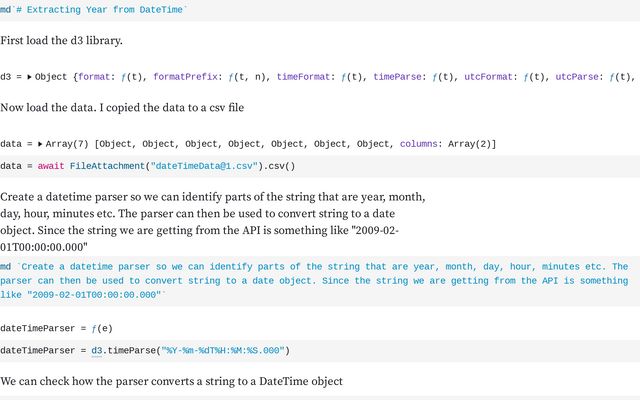Click the 'dateTimeParser = f(e)' output
This screenshot has height=400, width=640.
point(56,327)
